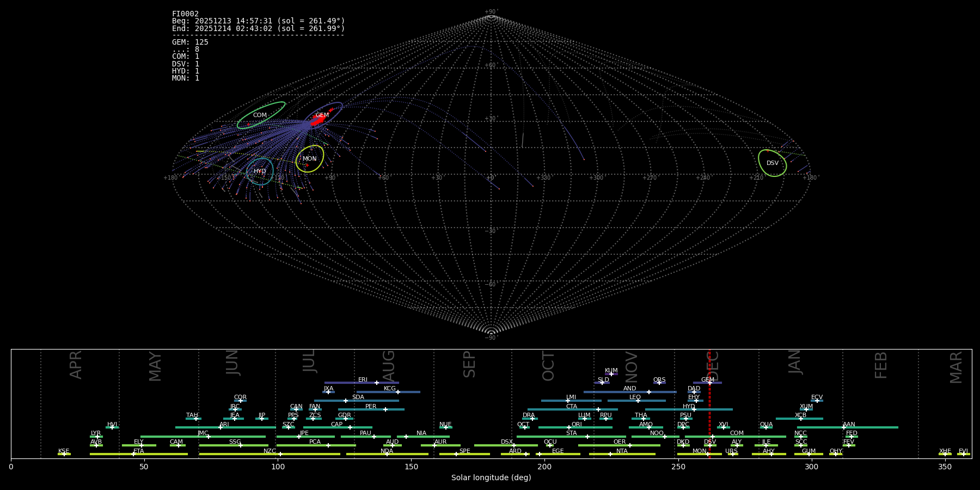
Task: Click the EVI shower label
Action: click(963, 451)
